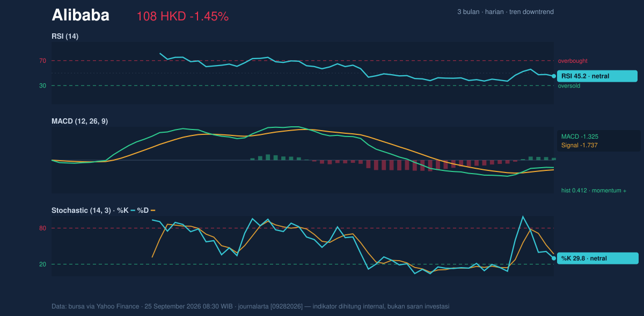
Task: Click the '3 bulan · harian · tren downtrend' label
Action: tap(506, 12)
